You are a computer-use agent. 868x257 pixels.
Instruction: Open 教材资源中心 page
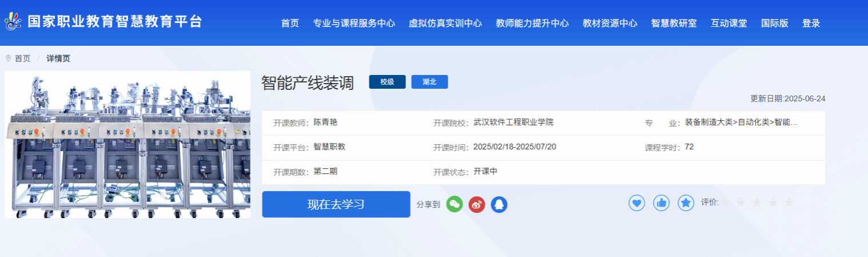pos(610,23)
